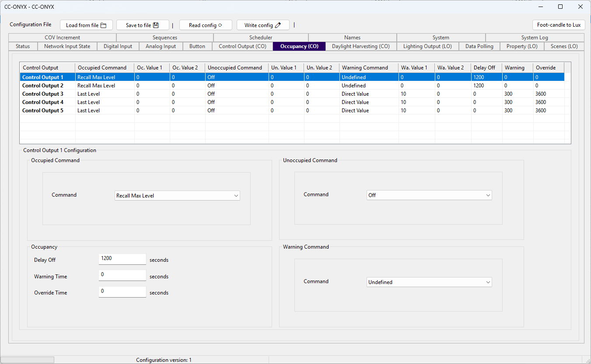Screen dimensions: 591x364
Task: Open the Scheduler tab
Action: [261, 38]
